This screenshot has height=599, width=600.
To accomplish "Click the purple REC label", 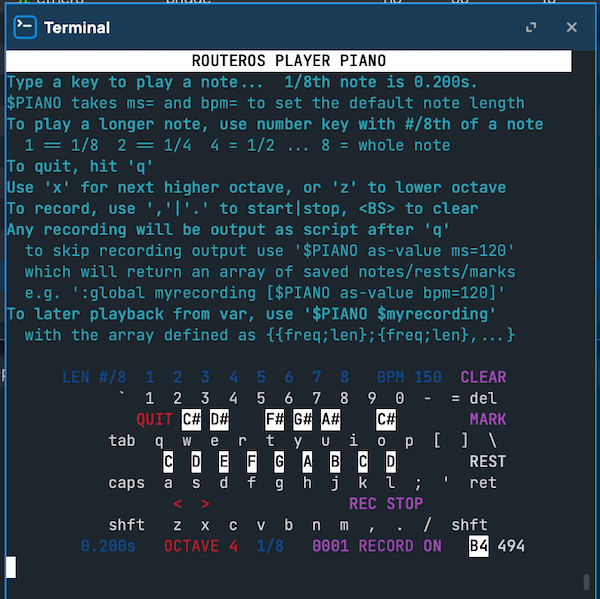I will pos(362,504).
